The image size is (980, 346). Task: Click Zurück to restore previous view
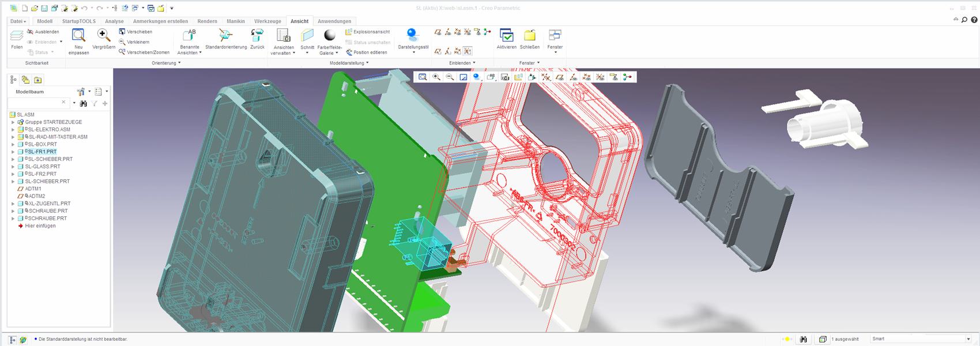click(257, 39)
